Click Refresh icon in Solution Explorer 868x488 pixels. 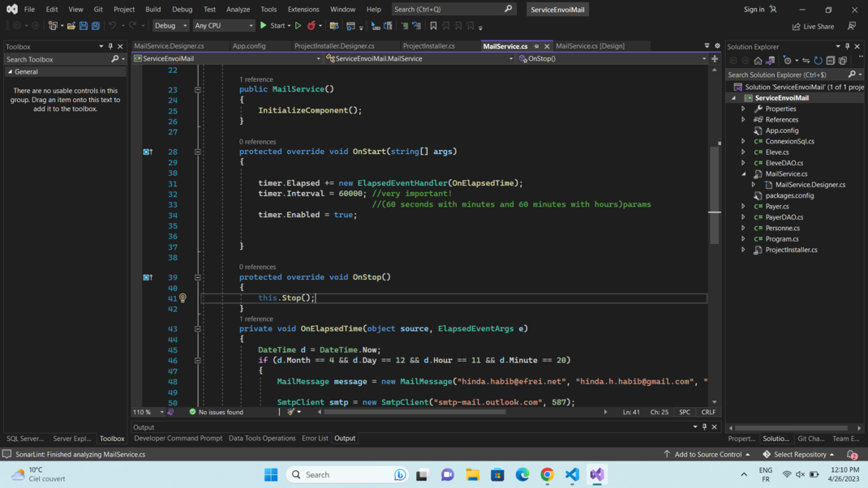[819, 61]
